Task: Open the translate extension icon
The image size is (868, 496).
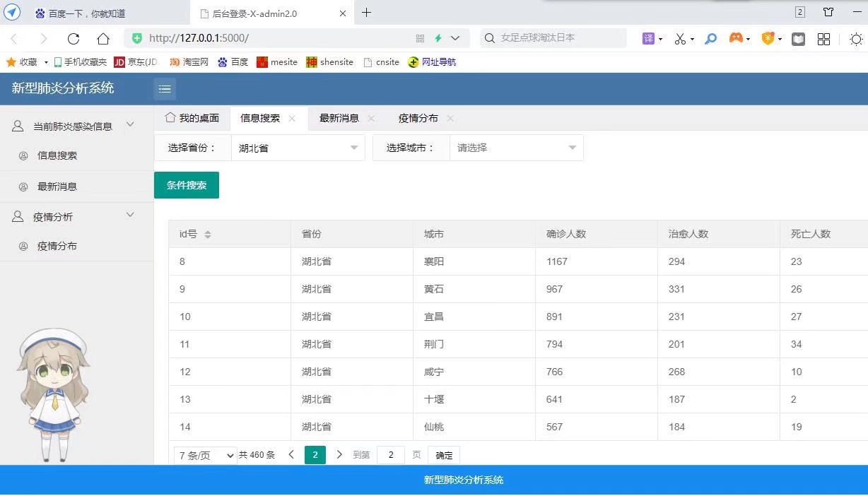Action: click(648, 38)
